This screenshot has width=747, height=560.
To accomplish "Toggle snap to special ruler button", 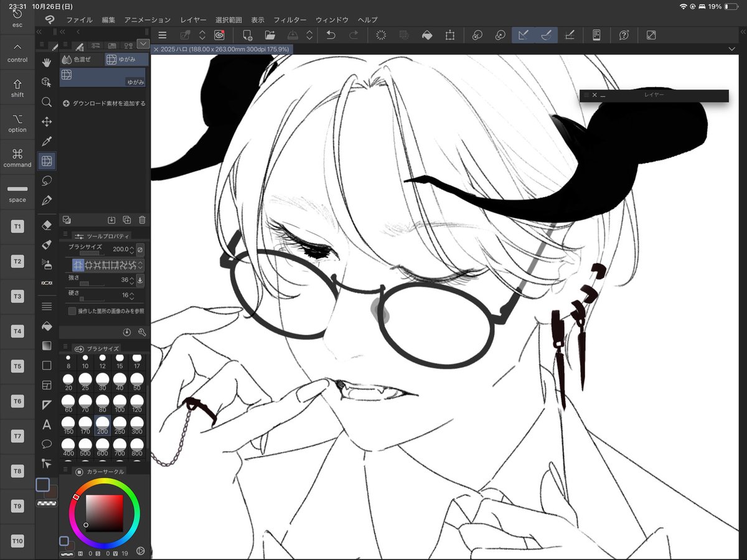I will tap(546, 35).
